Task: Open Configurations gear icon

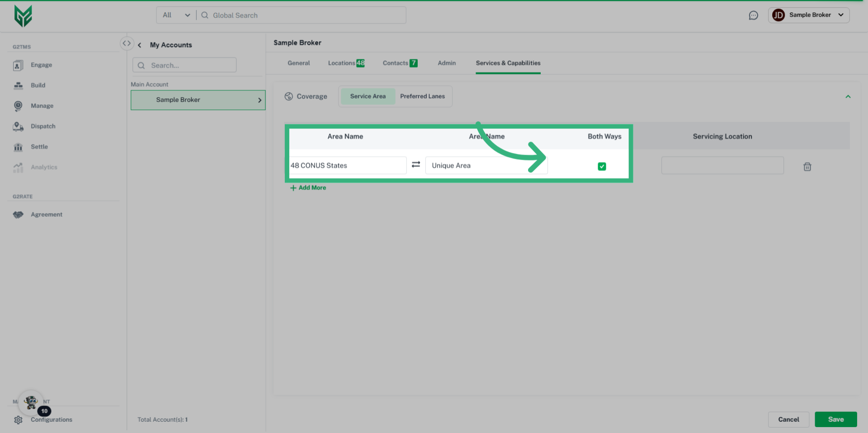Action: 18,420
